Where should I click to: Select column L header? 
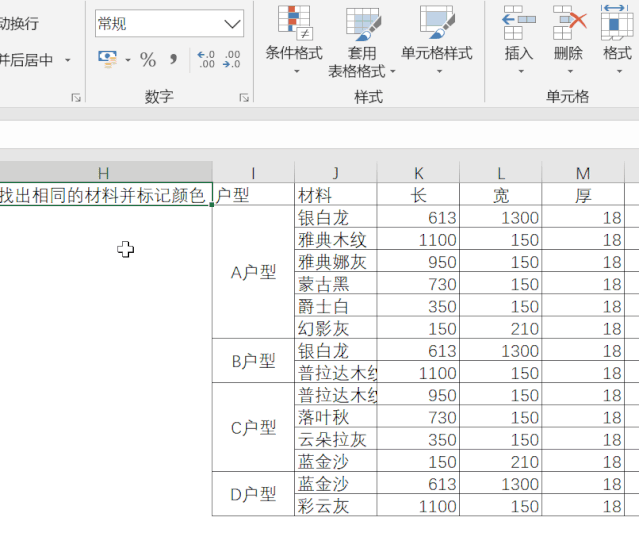[x=501, y=172]
